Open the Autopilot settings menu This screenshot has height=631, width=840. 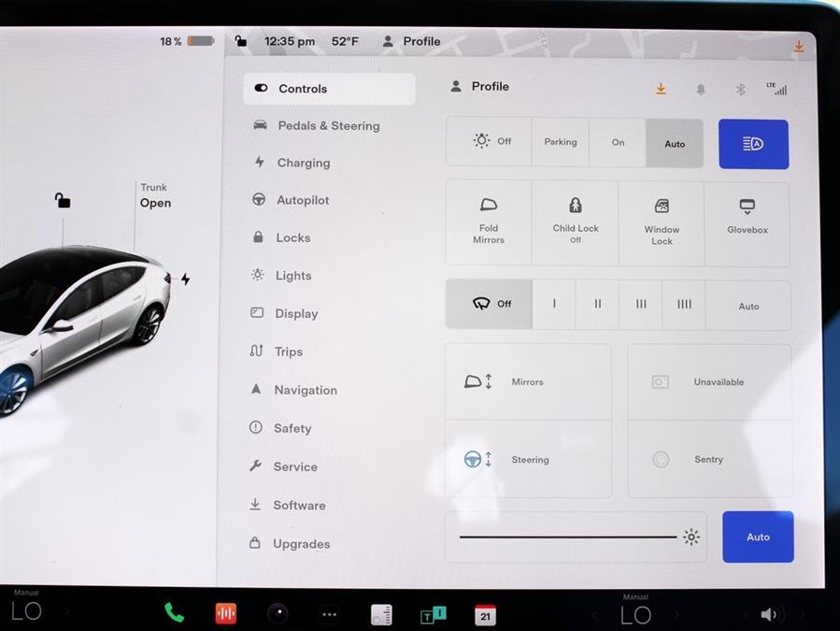[x=302, y=200]
